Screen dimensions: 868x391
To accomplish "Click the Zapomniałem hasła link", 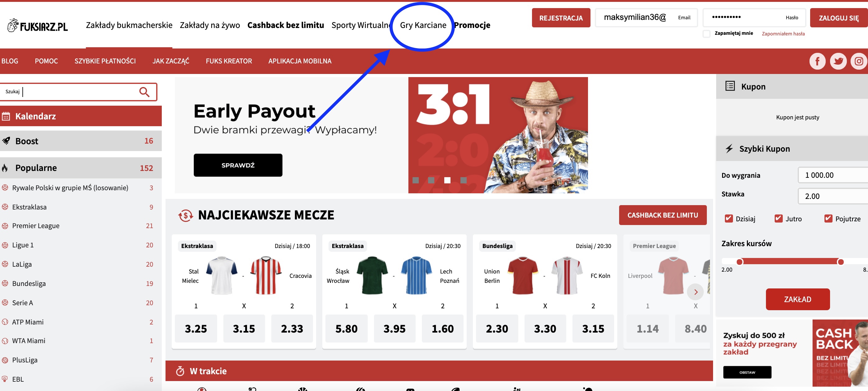I will [783, 34].
